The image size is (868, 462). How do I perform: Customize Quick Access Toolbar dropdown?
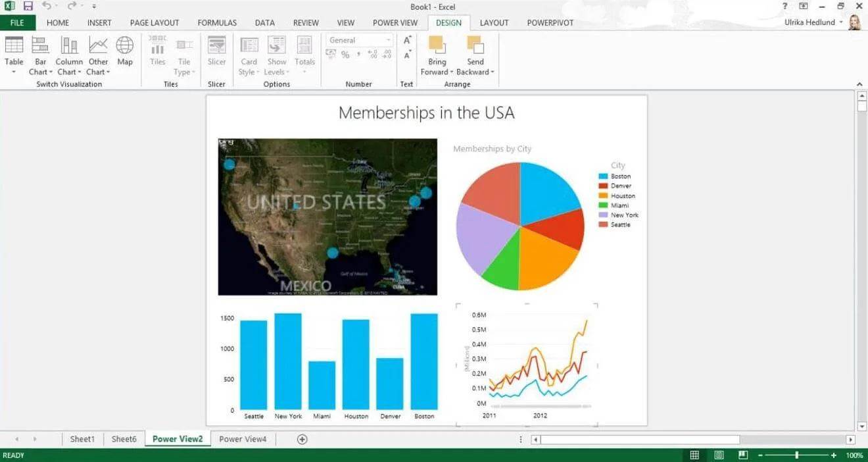94,7
